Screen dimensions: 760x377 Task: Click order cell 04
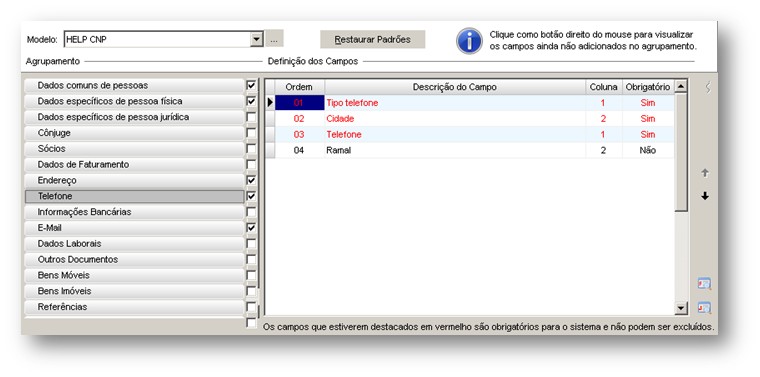point(300,150)
